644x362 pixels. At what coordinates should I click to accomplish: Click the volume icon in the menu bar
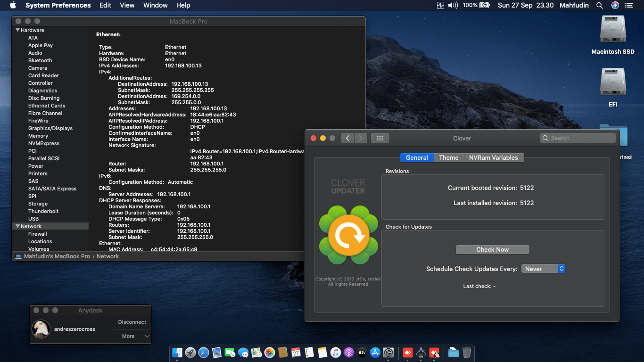point(453,5)
